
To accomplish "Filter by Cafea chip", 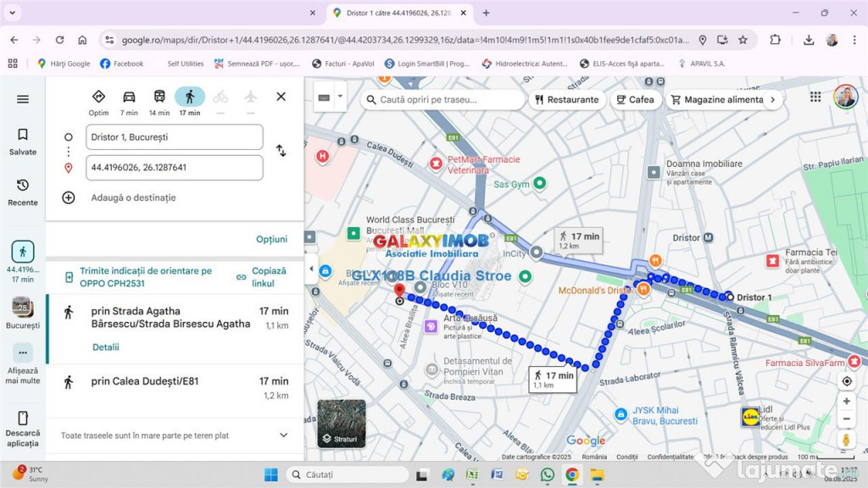I will [636, 100].
